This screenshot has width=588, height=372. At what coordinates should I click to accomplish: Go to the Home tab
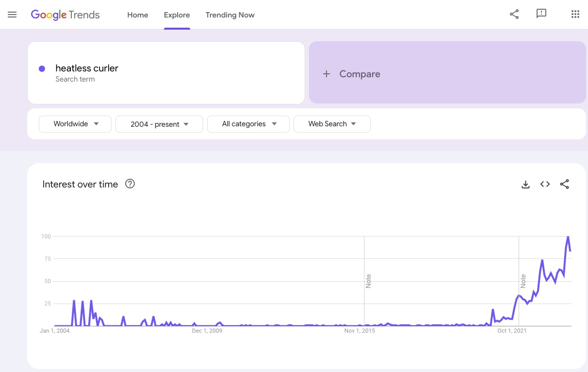138,15
